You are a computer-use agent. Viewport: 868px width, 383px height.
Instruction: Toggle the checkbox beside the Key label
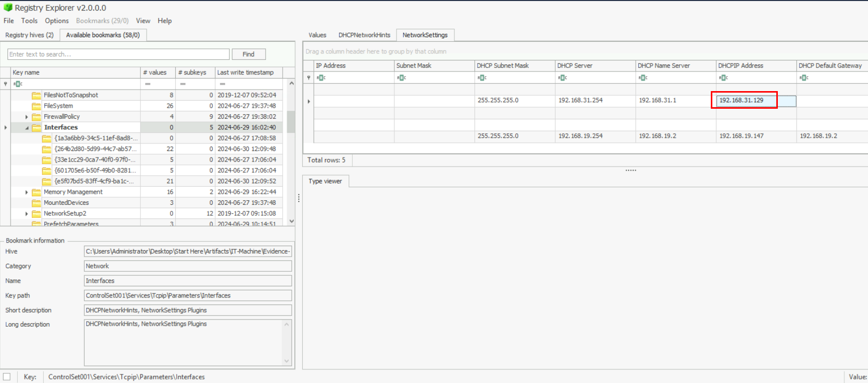click(7, 376)
